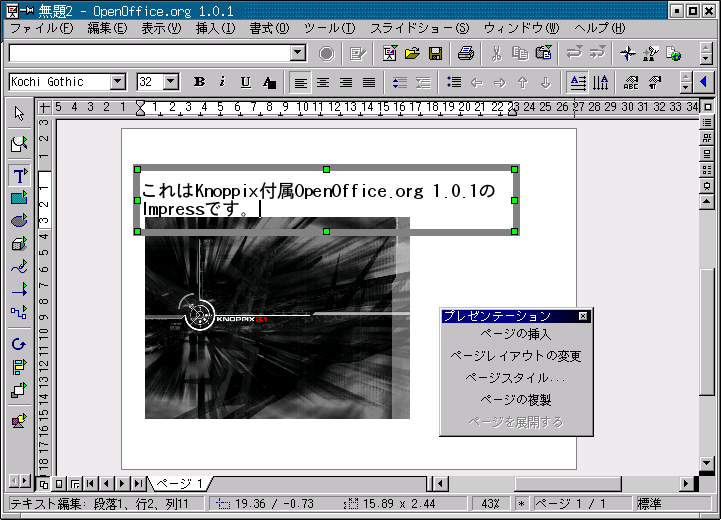Expand the URL load combo box

point(298,53)
